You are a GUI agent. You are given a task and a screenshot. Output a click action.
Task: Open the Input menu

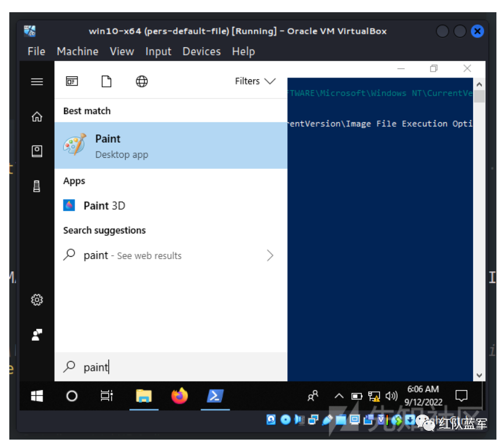[158, 51]
